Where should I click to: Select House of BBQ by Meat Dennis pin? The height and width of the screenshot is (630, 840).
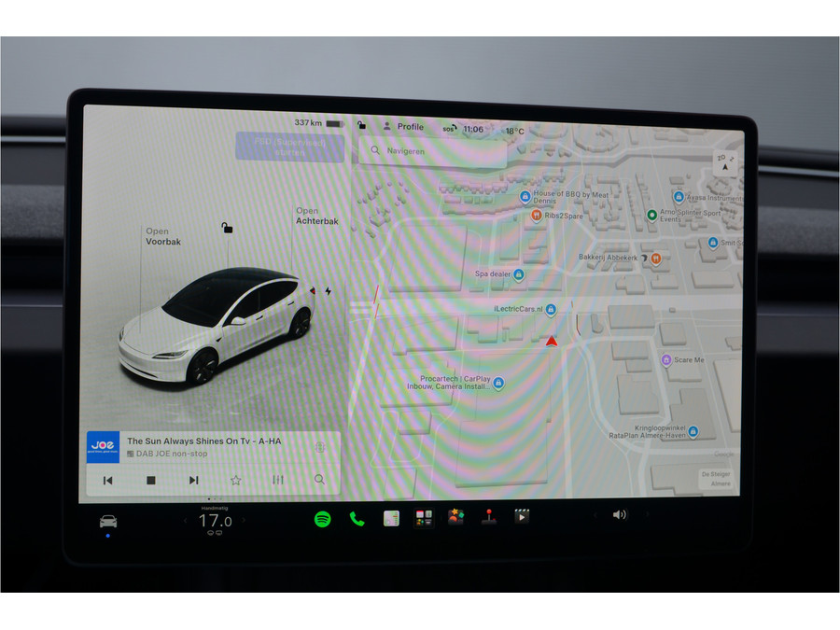(x=525, y=197)
